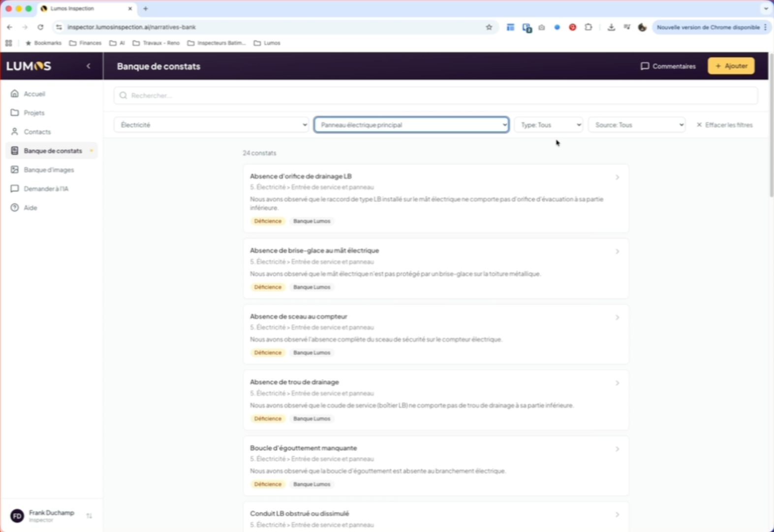Open the Électricité category dropdown
This screenshot has width=774, height=532.
pos(212,125)
